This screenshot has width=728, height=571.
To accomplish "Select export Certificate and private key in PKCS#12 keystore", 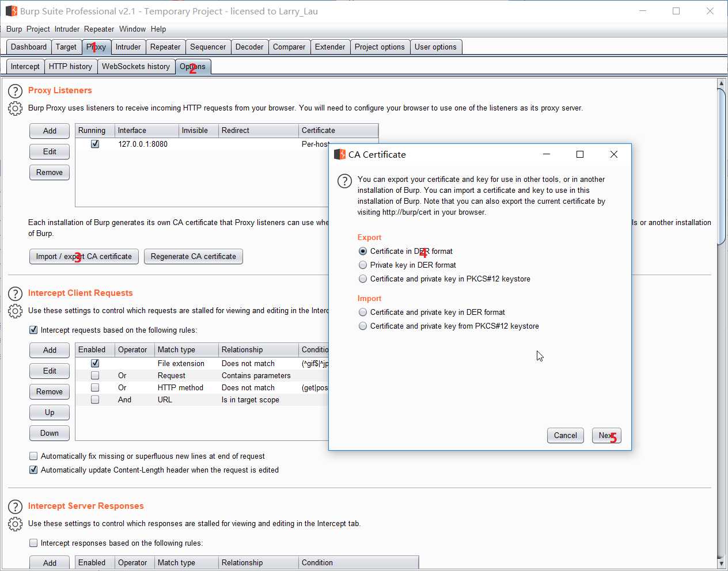I will pos(363,279).
